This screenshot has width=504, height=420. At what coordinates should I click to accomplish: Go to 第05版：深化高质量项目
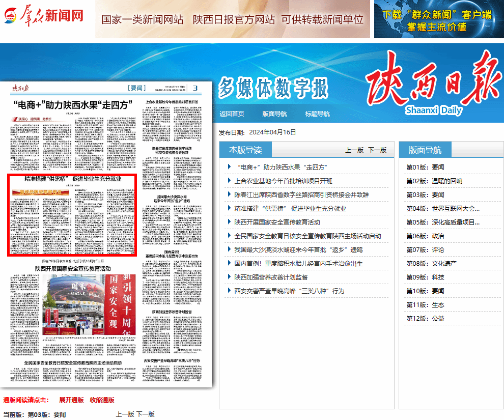pyautogui.click(x=443, y=222)
